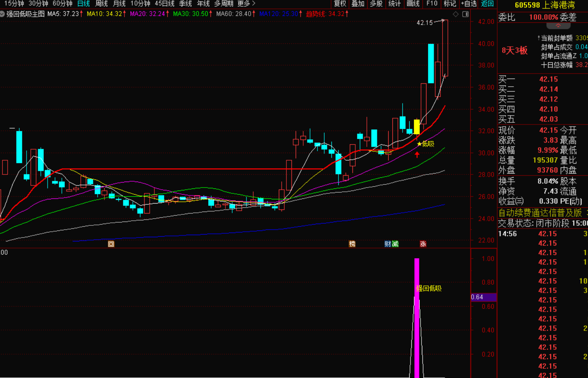This screenshot has height=378, width=588.
Task: Click the red 涨 marker icon
Action: coord(423,244)
